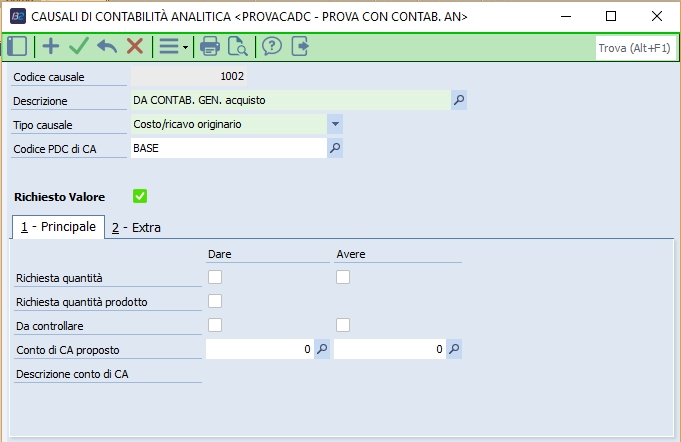Click the add new record plus icon
The width and height of the screenshot is (681, 442).
pyautogui.click(x=51, y=46)
